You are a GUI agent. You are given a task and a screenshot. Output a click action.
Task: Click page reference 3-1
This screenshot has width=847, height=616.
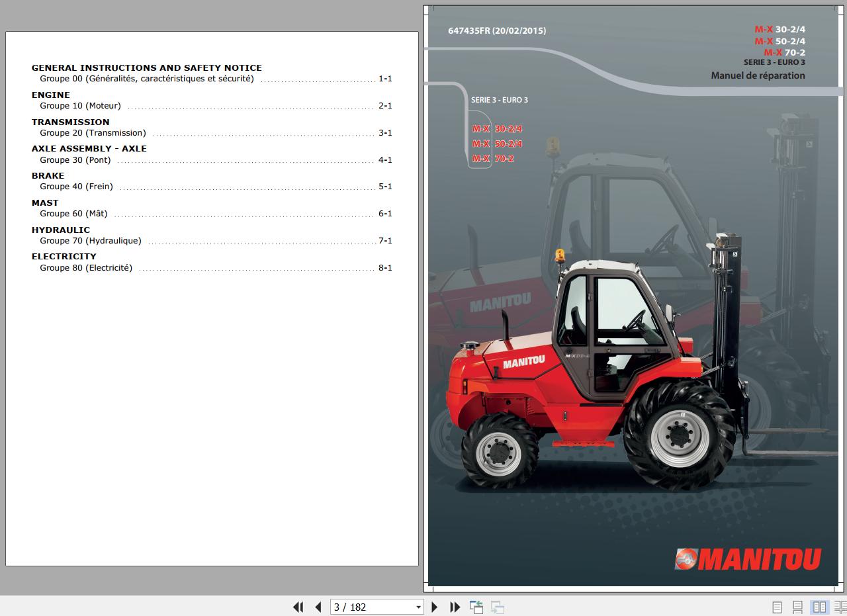click(385, 133)
